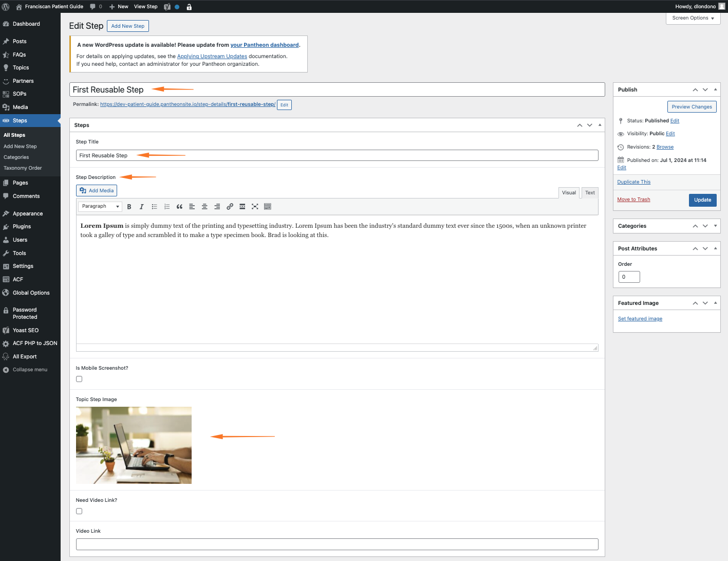Click the Topic Step Image thumbnail
This screenshot has width=728, height=561.
[134, 445]
